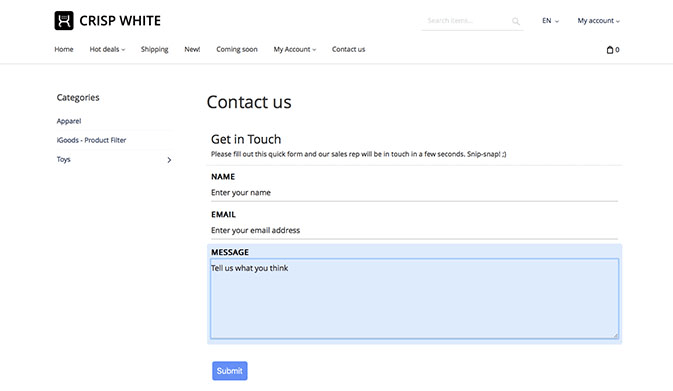Viewport: 673px width, 391px height.
Task: Click the message textarea resize handle
Action: [x=615, y=335]
